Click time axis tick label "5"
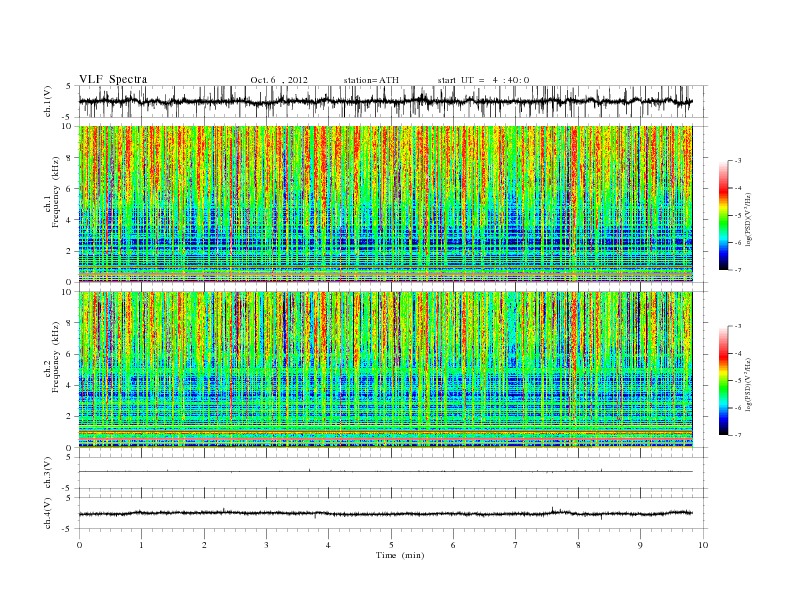Image resolution: width=792 pixels, height=612 pixels. point(391,545)
